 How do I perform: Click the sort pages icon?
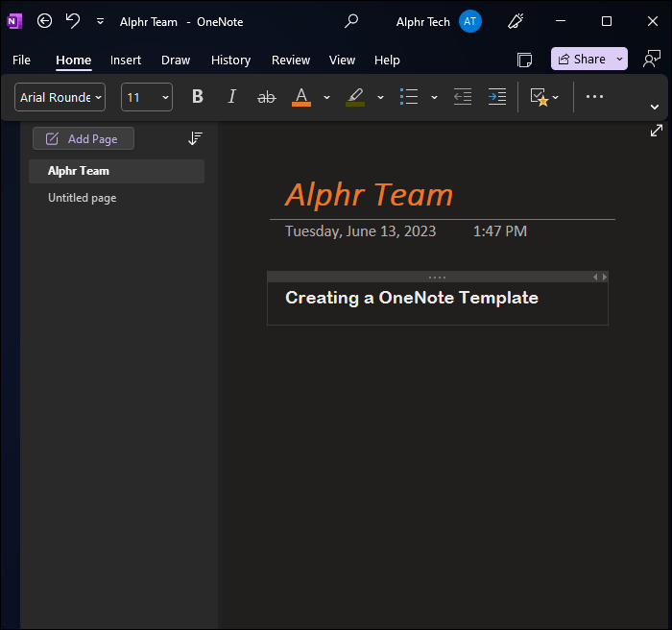pyautogui.click(x=195, y=139)
